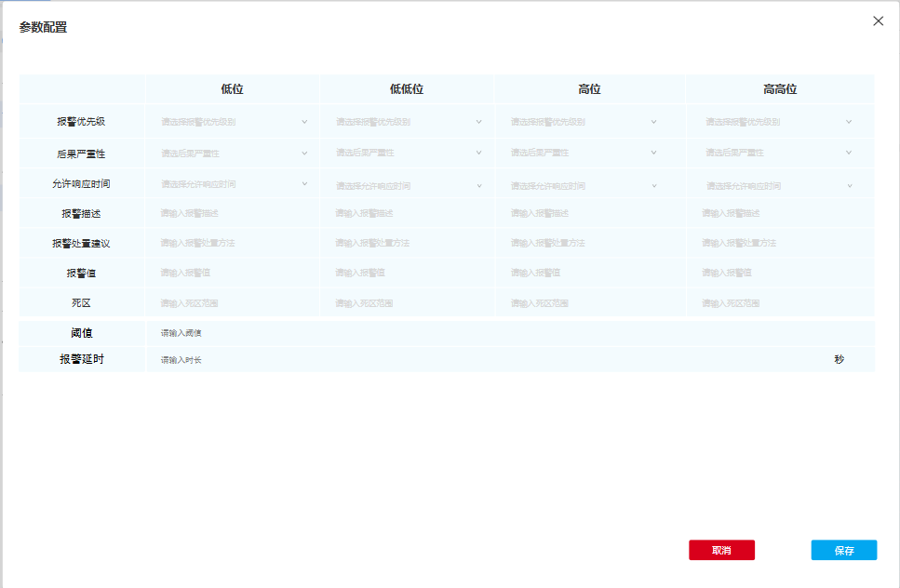Open the 报警优先级 dropdown under 高高位
This screenshot has height=588, width=900.
[778, 120]
